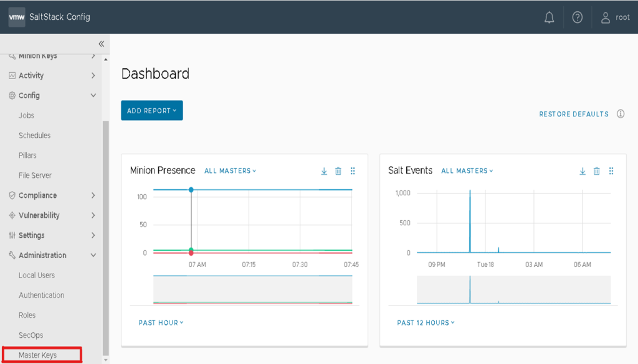Click info icon beside Restore Defaults
Screen dimensions: 638x364
pyautogui.click(x=621, y=114)
